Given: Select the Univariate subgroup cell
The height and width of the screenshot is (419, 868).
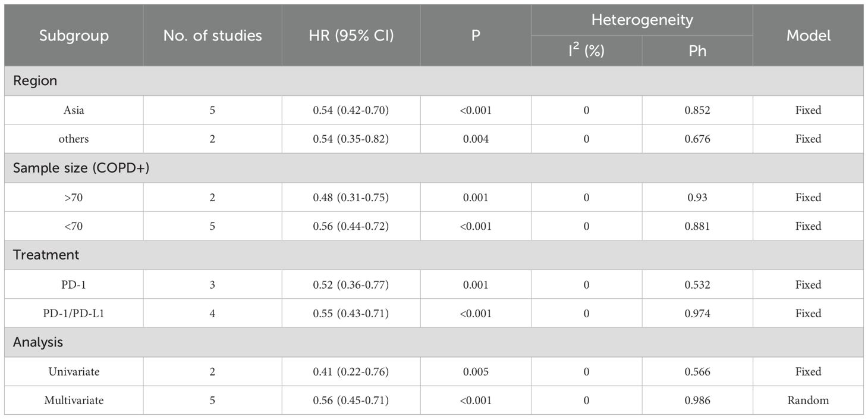Looking at the screenshot, I should pos(74,372).
